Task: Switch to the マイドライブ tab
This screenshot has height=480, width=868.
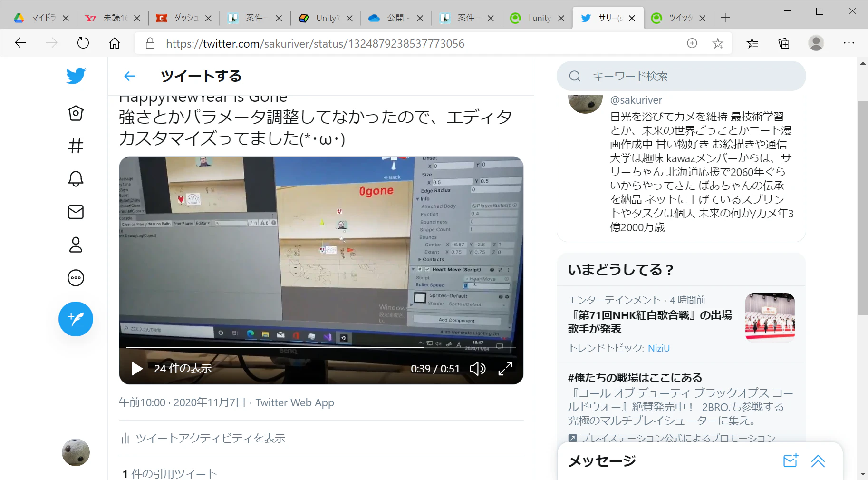Action: (41, 18)
